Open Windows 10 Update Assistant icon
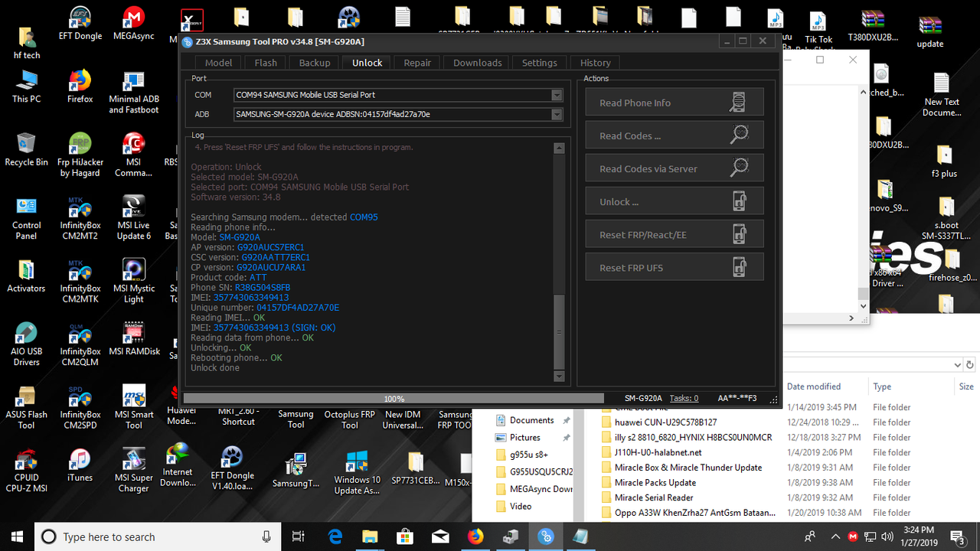 (357, 473)
